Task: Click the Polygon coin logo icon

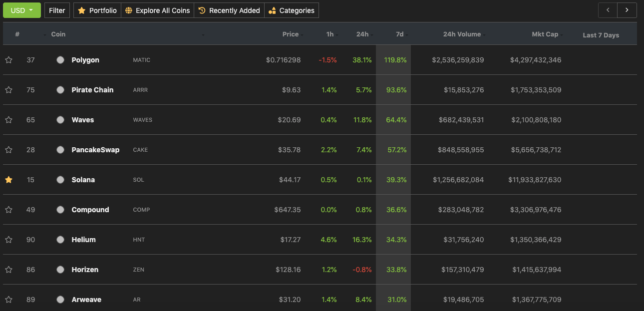Action: 60,60
